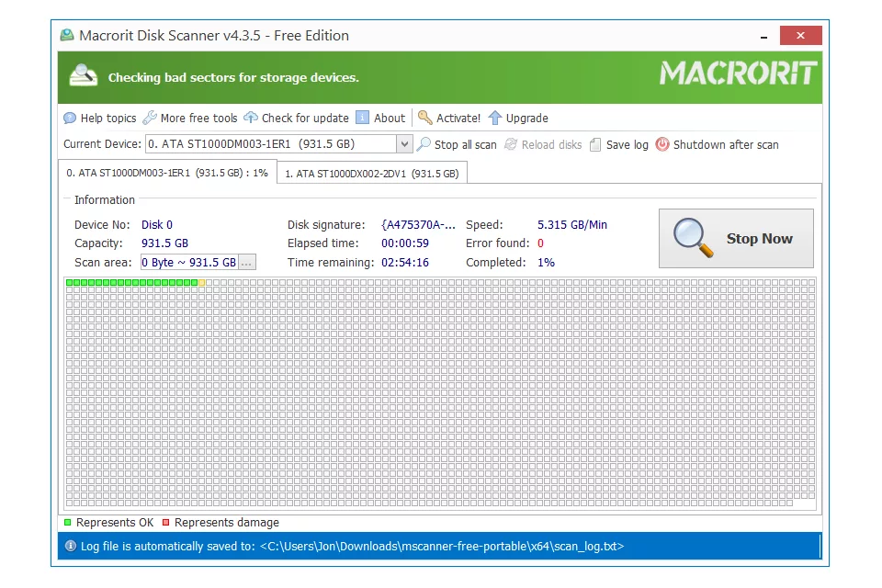Click the yellow current-scan block in grid
The width and height of the screenshot is (882, 588).
coord(202,282)
